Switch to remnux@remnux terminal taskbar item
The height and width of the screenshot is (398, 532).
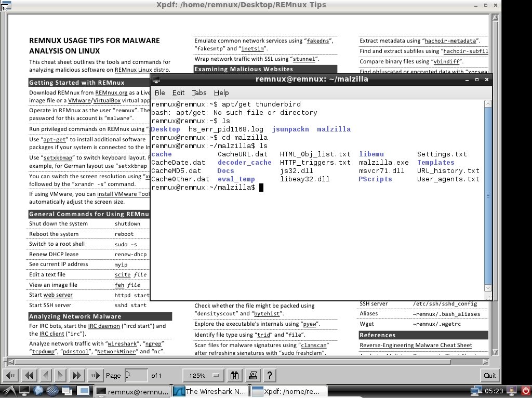point(131,391)
